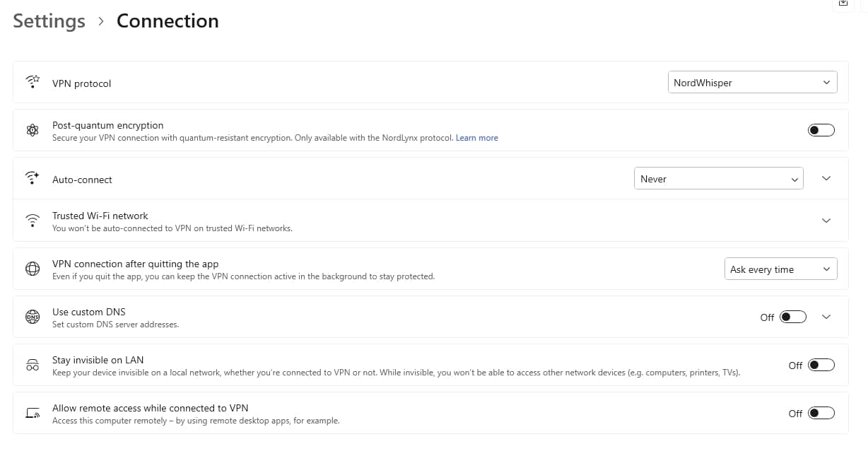Click the Allow remote access while connected label
The height and width of the screenshot is (456, 868).
point(151,408)
